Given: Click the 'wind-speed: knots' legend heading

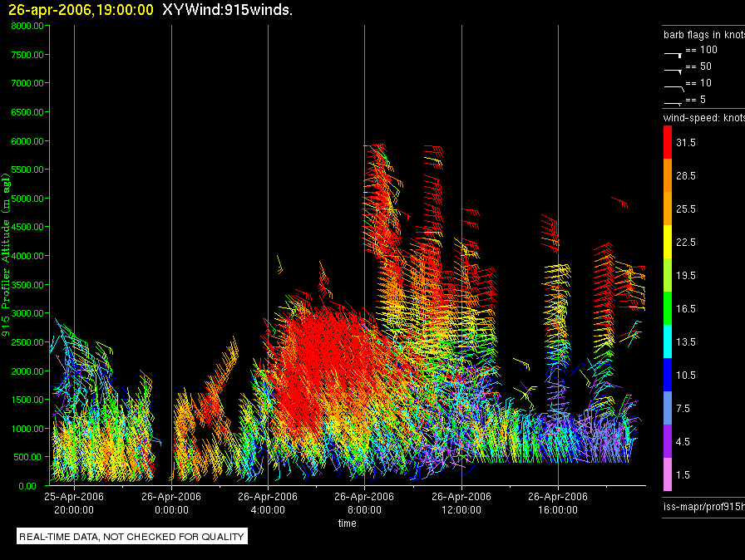Looking at the screenshot, I should tap(704, 118).
